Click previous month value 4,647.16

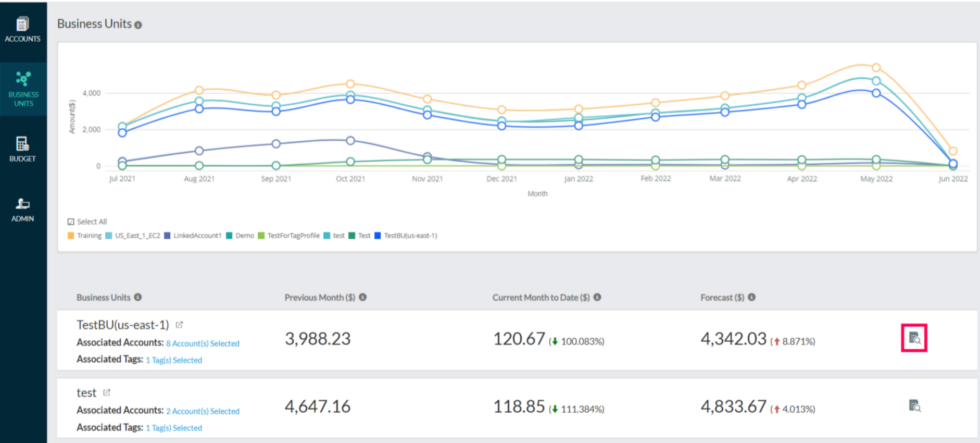[x=318, y=407]
